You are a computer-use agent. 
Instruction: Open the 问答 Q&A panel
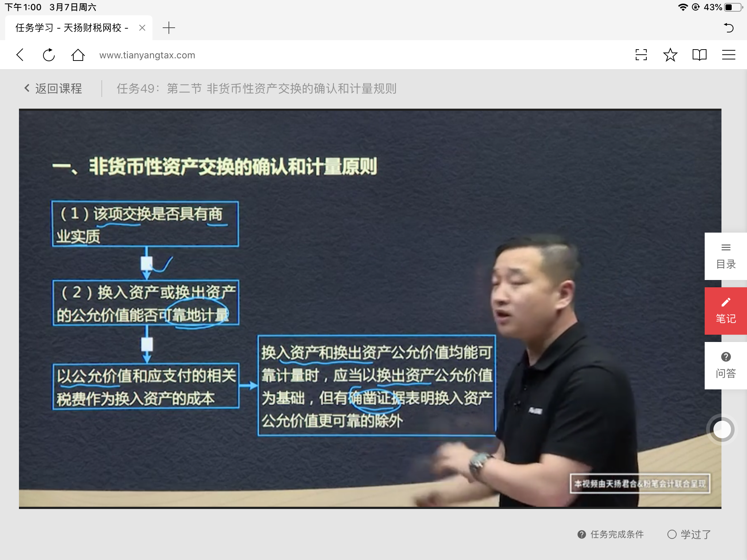(725, 366)
